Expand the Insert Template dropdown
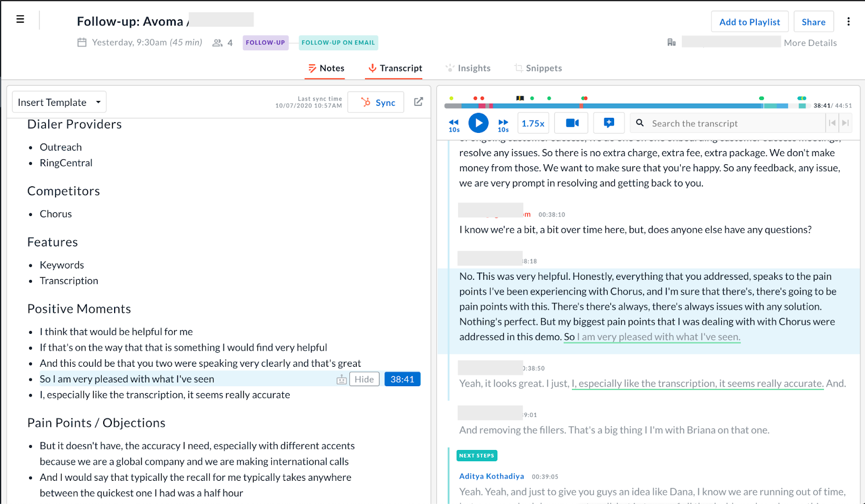 coord(59,102)
